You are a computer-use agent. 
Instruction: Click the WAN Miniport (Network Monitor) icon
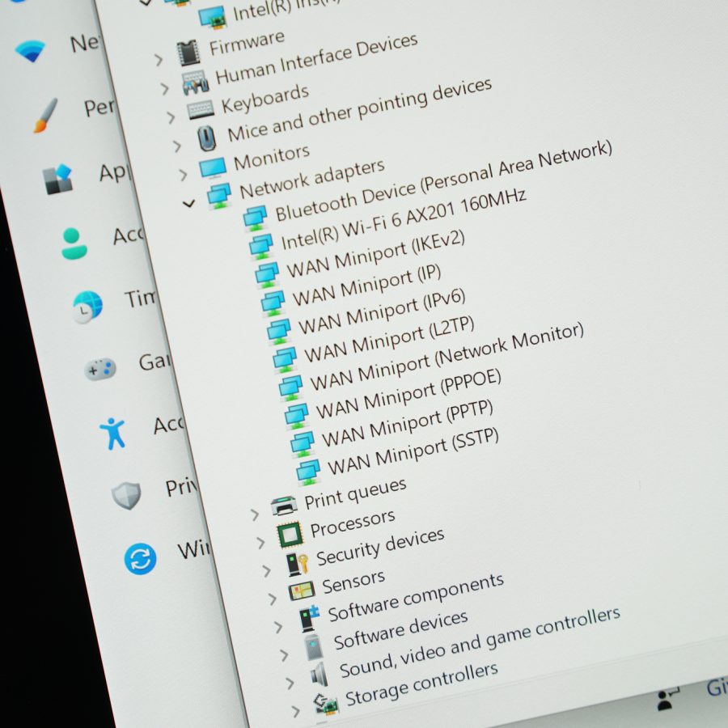click(x=290, y=387)
